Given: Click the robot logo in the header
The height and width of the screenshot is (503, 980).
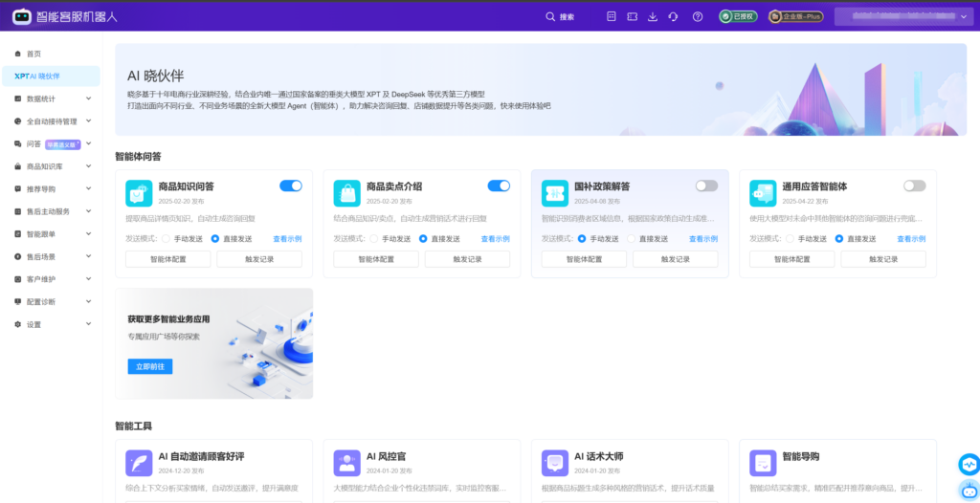Looking at the screenshot, I should (22, 17).
